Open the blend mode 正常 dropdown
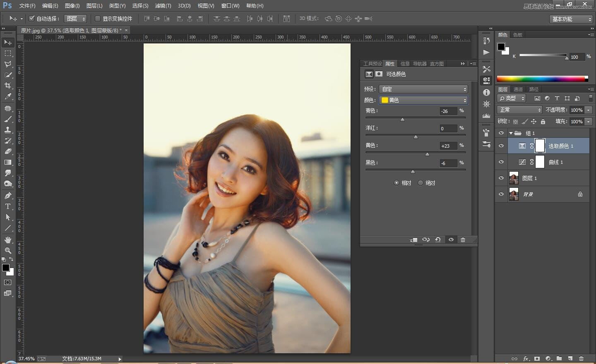This screenshot has height=364, width=596. pyautogui.click(x=519, y=110)
